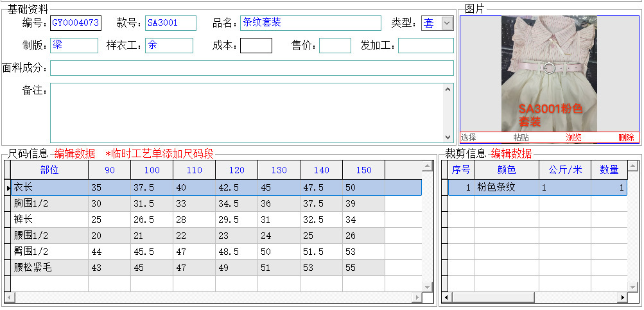Click inside the 备注 text area
644x310 pixels.
click(247, 113)
